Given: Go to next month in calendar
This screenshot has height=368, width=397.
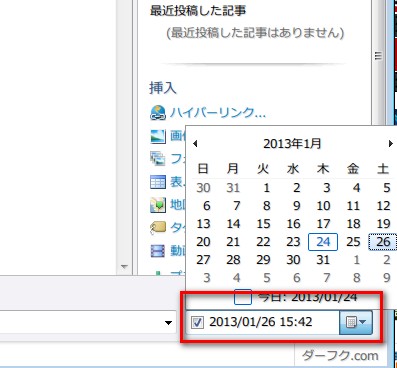Looking at the screenshot, I should 390,144.
